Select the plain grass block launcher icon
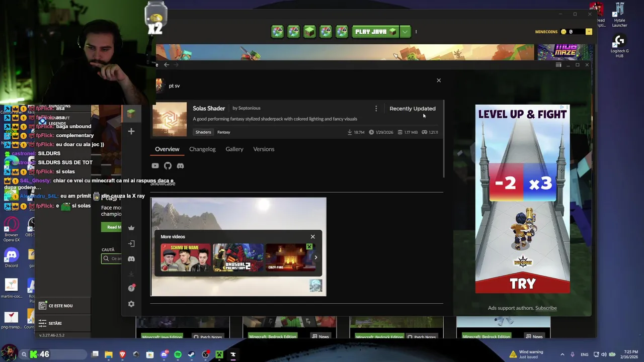644x362 pixels. 309,32
